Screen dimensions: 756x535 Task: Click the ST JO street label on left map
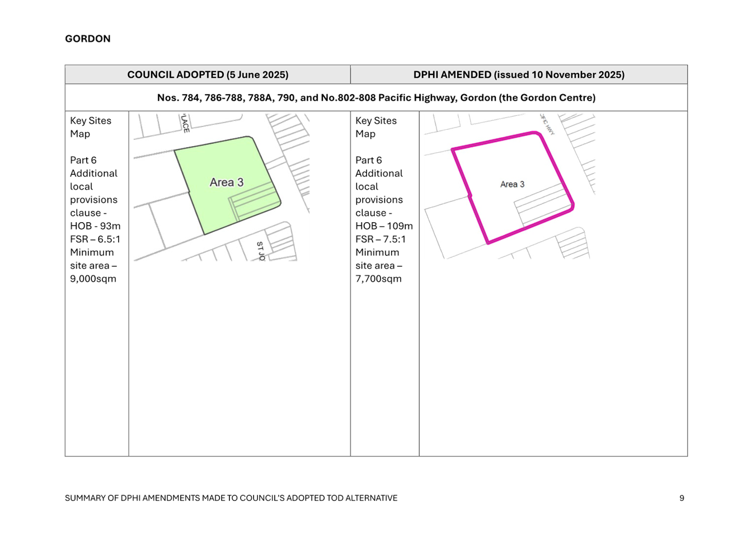point(260,251)
